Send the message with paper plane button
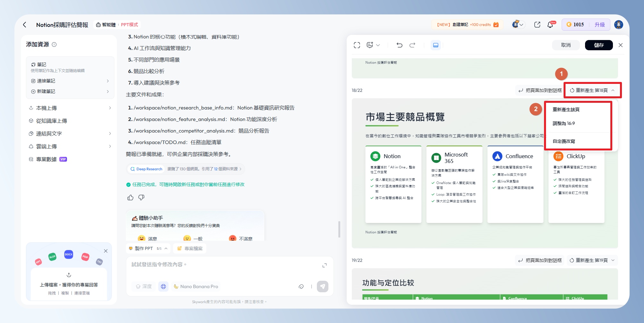 coord(322,287)
